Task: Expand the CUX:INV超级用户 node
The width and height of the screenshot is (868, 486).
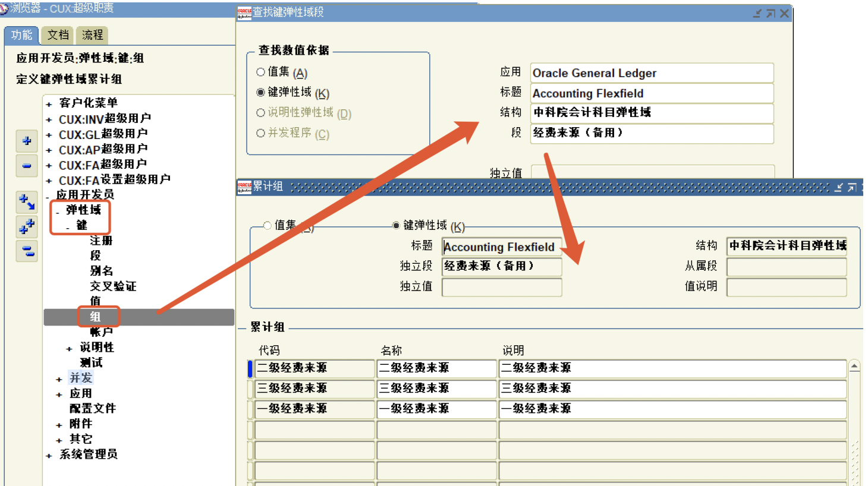Action: point(49,119)
